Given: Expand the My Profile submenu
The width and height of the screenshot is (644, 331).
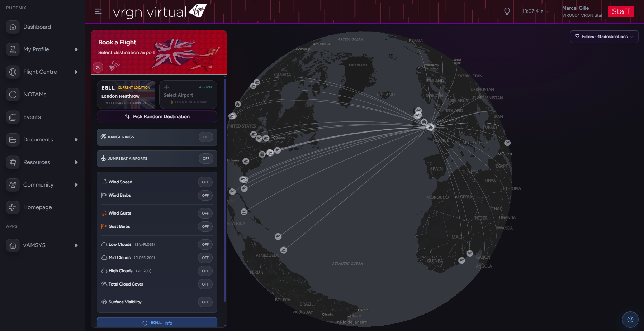Looking at the screenshot, I should point(76,49).
